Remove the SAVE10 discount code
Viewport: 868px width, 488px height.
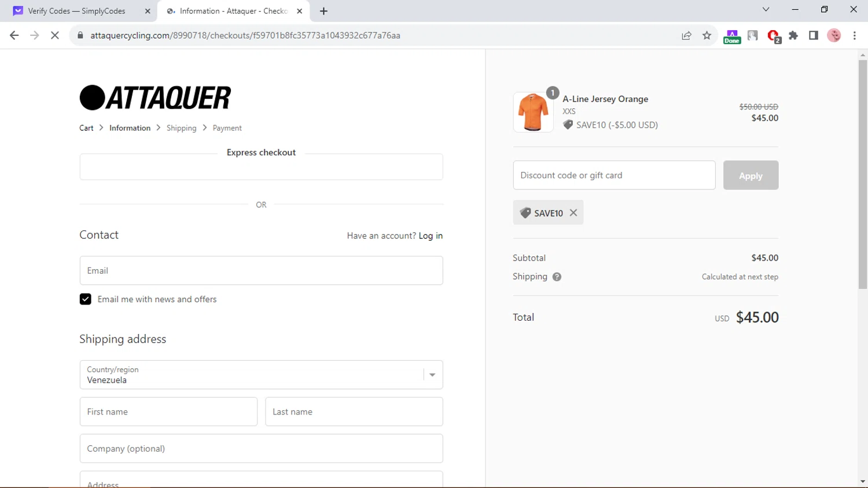pos(573,212)
